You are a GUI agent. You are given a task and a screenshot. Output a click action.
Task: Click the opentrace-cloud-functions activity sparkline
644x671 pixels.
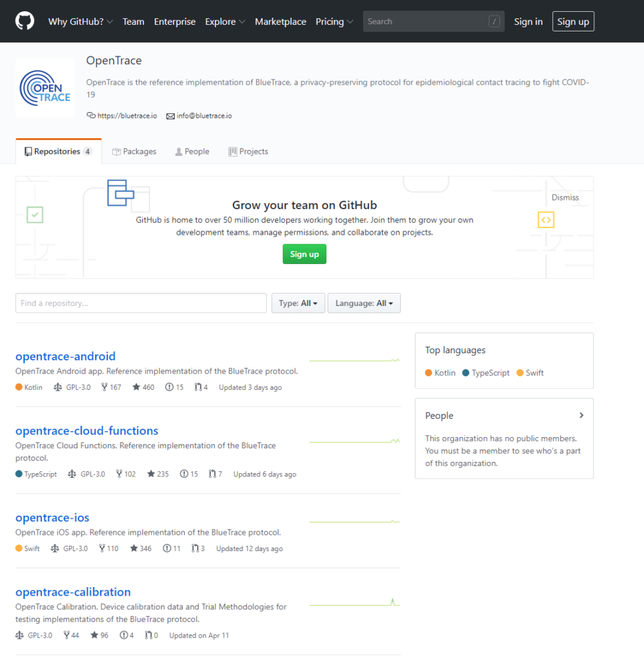click(354, 441)
